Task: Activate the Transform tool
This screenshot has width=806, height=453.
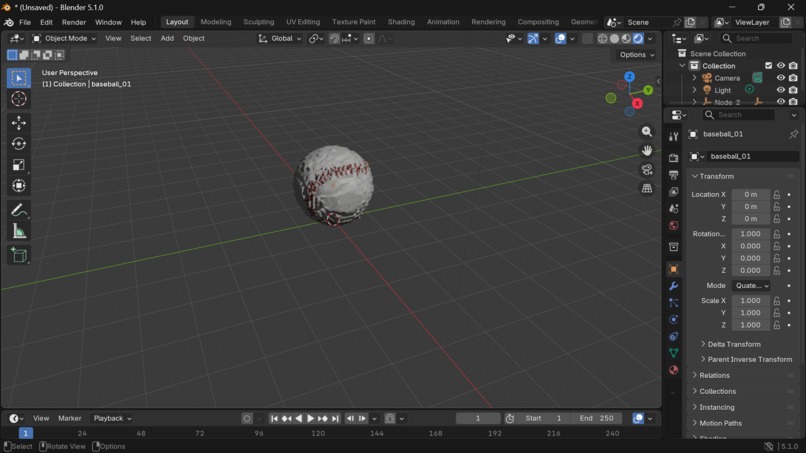Action: click(19, 186)
